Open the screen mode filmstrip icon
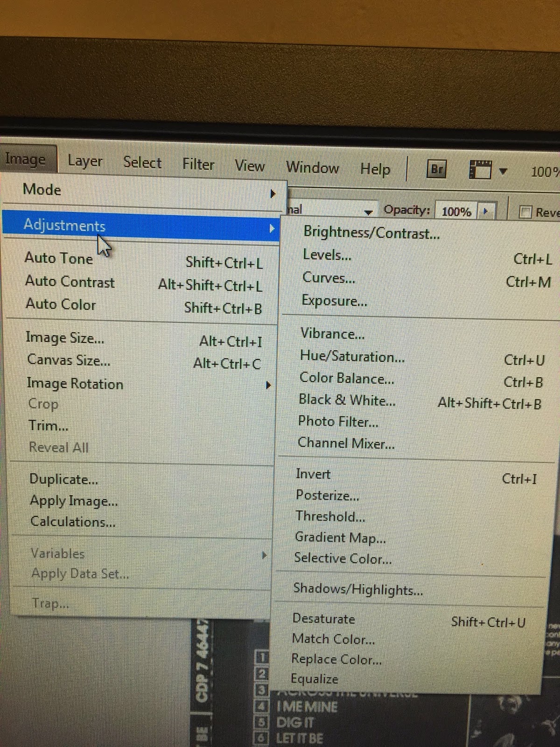560x747 pixels. (480, 170)
